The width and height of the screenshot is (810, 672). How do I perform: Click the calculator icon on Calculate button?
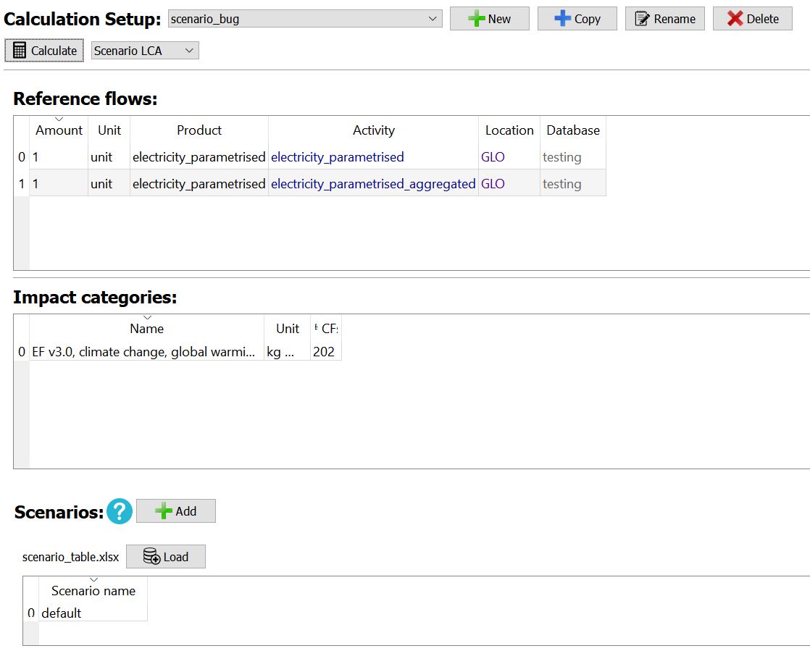click(17, 50)
